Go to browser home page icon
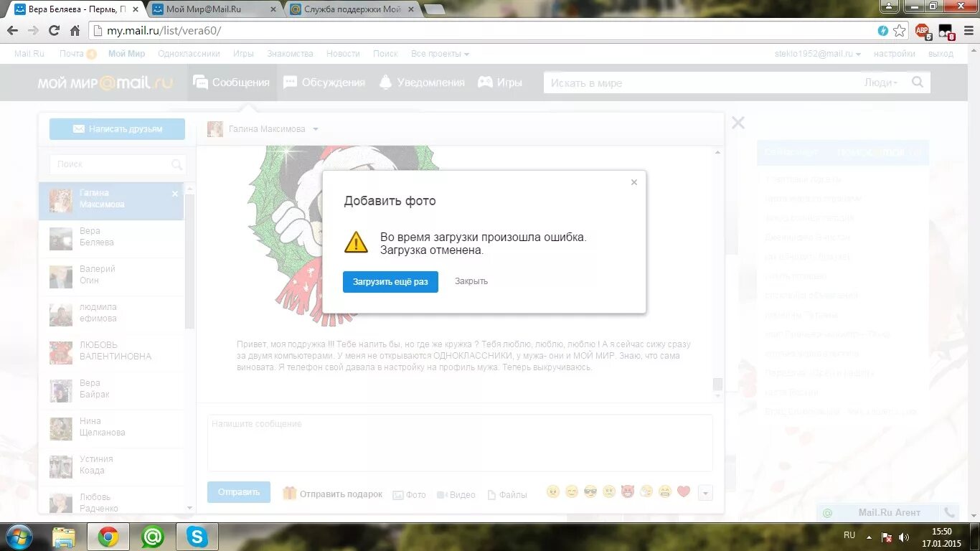The width and height of the screenshot is (980, 551). click(75, 31)
